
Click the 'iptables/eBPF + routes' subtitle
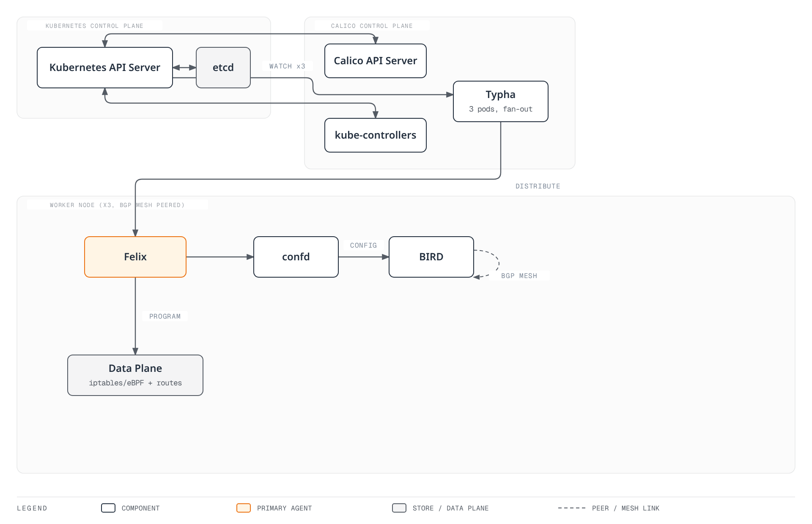(x=135, y=383)
